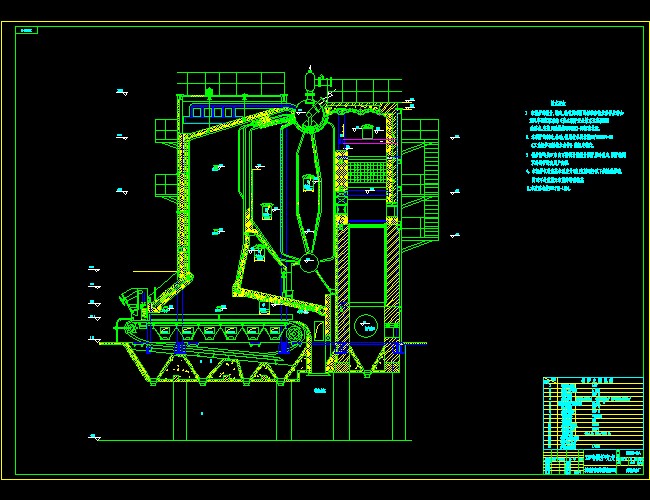This screenshot has width=650, height=500.
Task: Click the underlined technical notes heading
Action: (558, 103)
